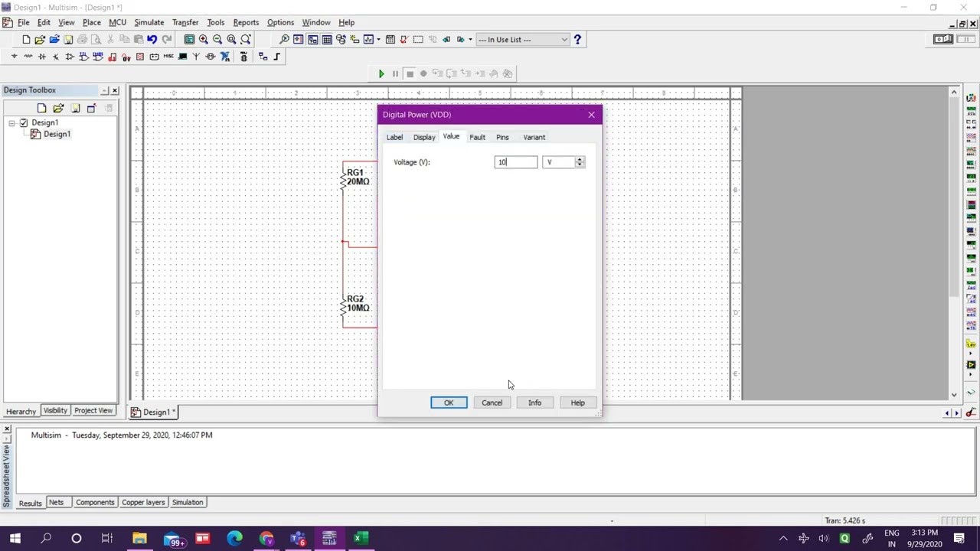
Task: Collapse the Design1 tree node
Action: point(11,122)
